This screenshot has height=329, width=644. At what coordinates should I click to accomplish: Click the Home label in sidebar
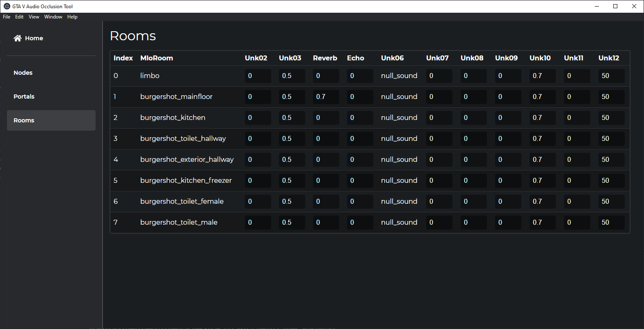coord(34,38)
